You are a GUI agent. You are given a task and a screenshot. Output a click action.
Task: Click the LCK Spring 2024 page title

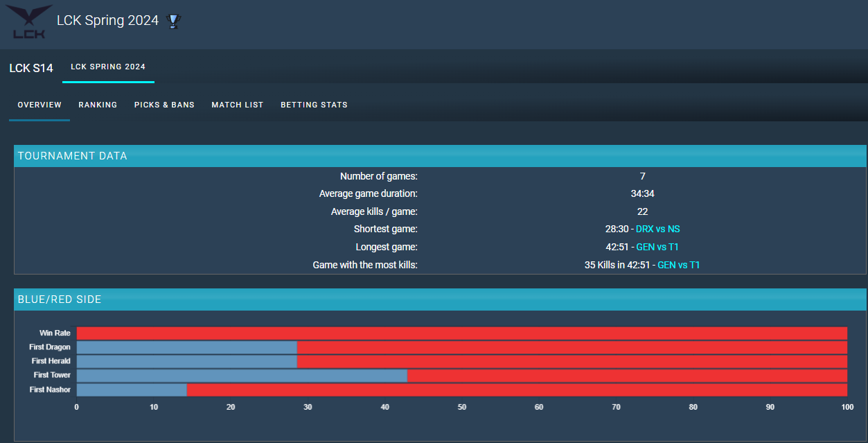click(107, 21)
